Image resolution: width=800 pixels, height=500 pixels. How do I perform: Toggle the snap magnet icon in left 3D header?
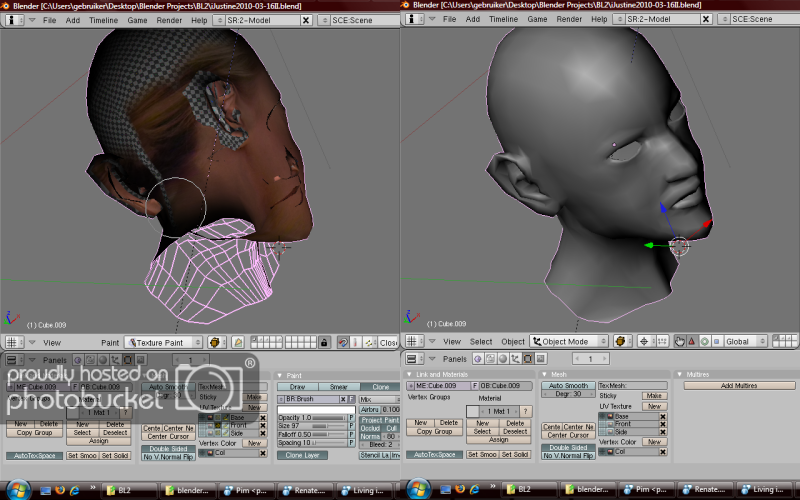pyautogui.click(x=343, y=342)
